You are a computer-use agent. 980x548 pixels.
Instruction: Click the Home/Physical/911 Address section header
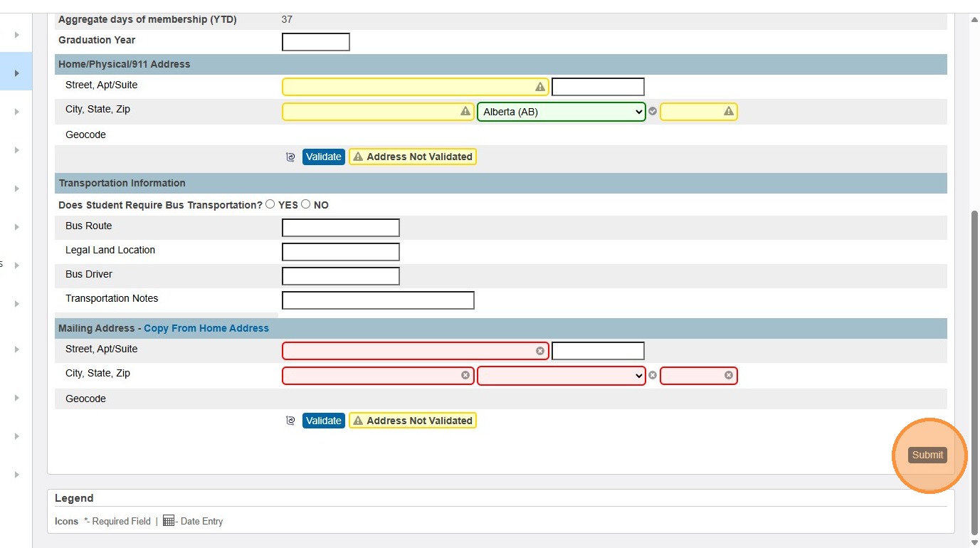tap(501, 64)
